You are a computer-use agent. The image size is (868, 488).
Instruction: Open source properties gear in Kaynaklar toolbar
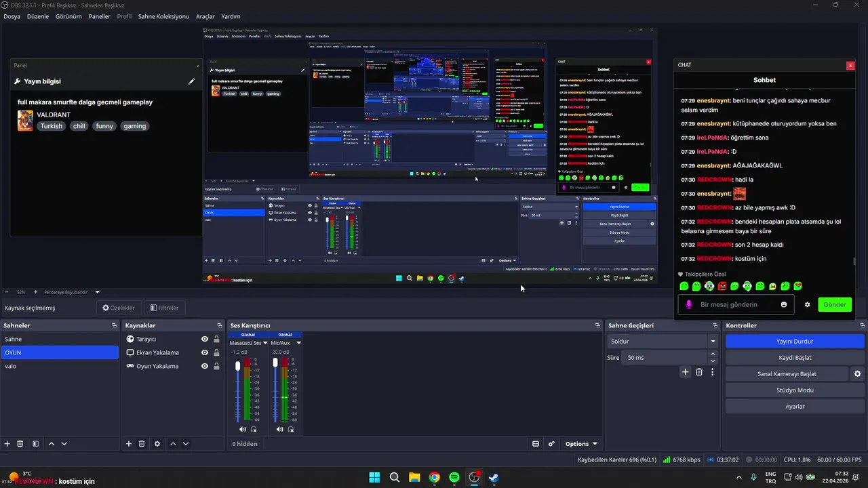tap(157, 444)
